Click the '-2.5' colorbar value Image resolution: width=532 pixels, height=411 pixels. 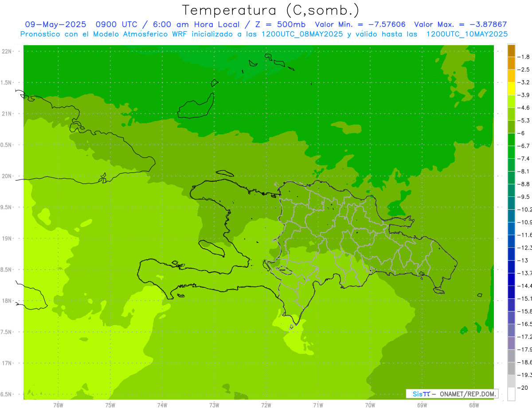click(524, 70)
